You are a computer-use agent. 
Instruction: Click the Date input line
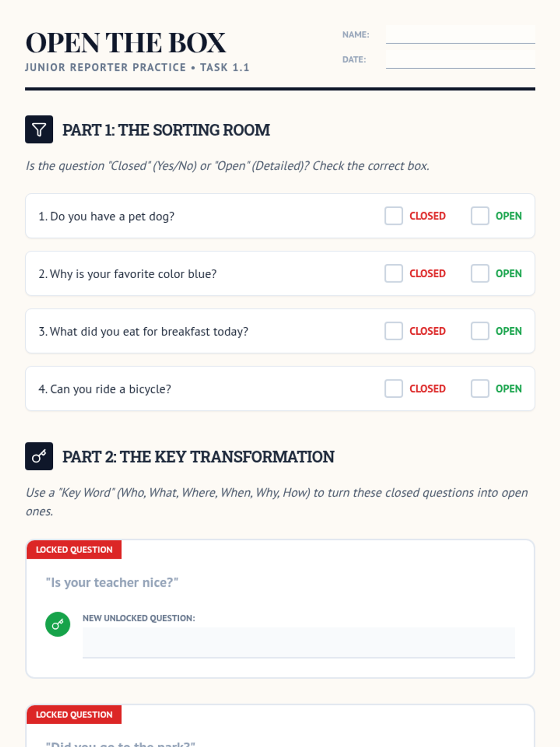[460, 60]
